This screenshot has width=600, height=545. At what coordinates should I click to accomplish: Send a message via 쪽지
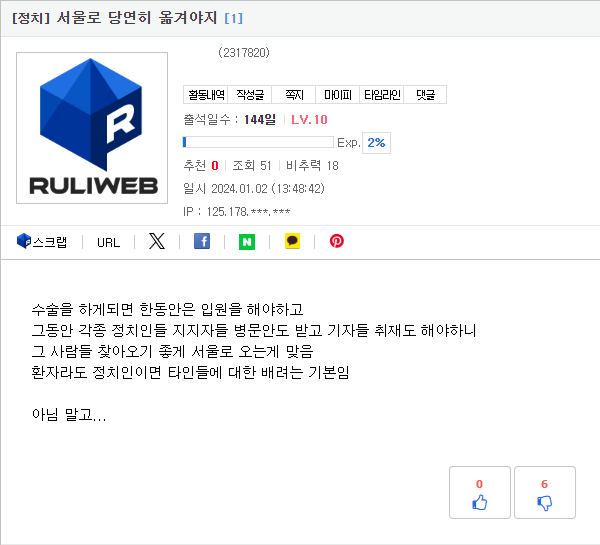pyautogui.click(x=294, y=95)
